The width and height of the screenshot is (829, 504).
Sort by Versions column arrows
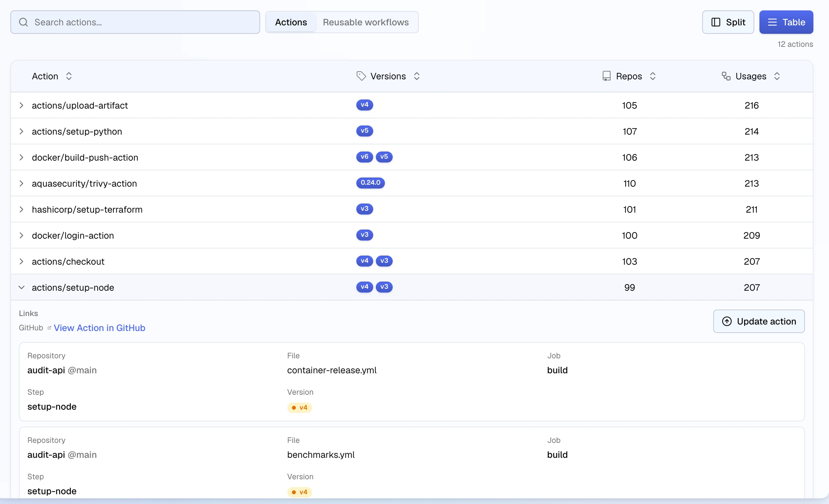click(416, 76)
